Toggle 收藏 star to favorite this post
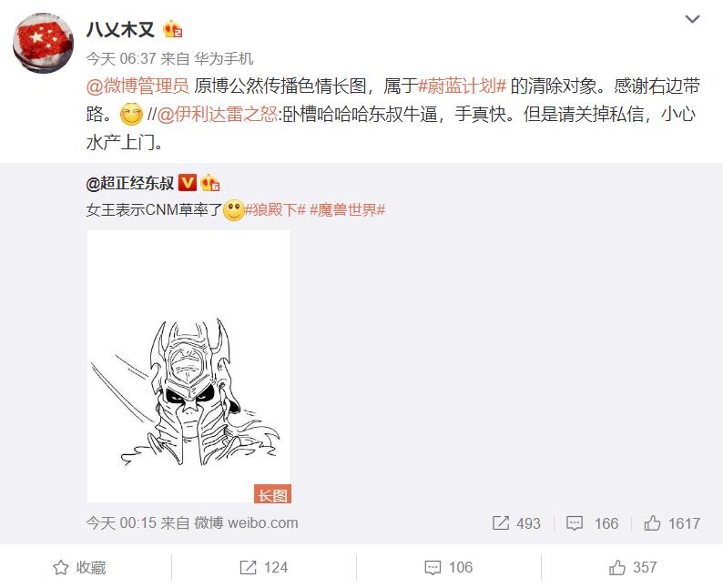The width and height of the screenshot is (723, 588). tap(79, 567)
